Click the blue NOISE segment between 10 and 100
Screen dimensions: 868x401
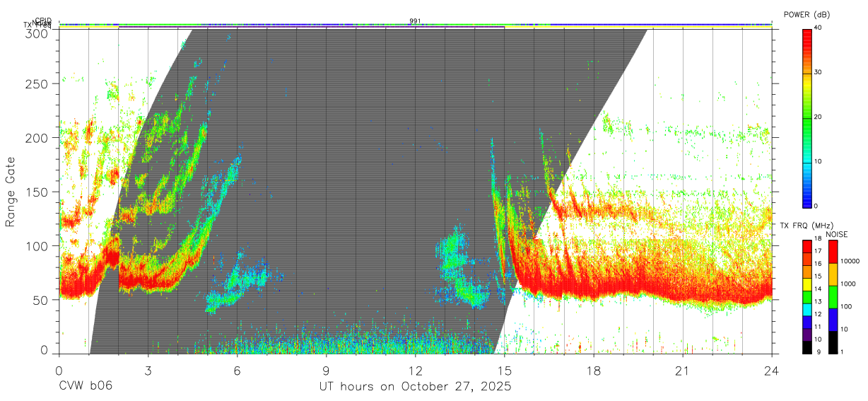(x=832, y=320)
